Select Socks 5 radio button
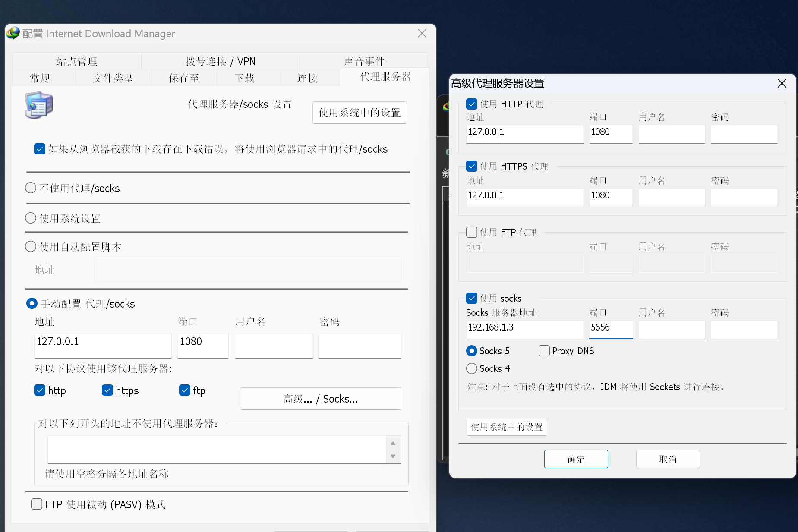The image size is (798, 532). 472,351
